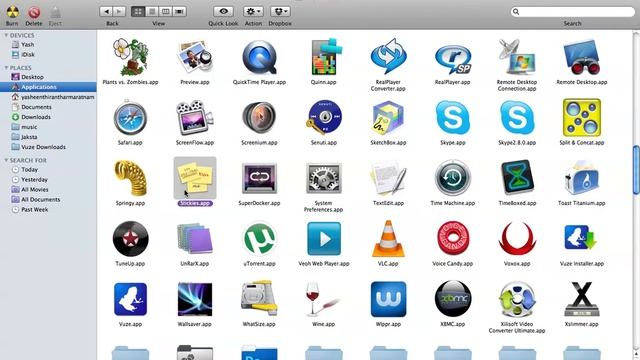Click the Voice Candy.app icon
This screenshot has height=360, width=640.
(453, 239)
